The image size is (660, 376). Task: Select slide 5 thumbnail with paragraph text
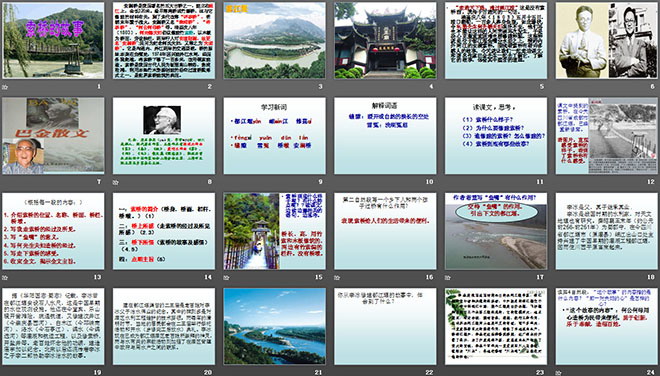(x=496, y=40)
